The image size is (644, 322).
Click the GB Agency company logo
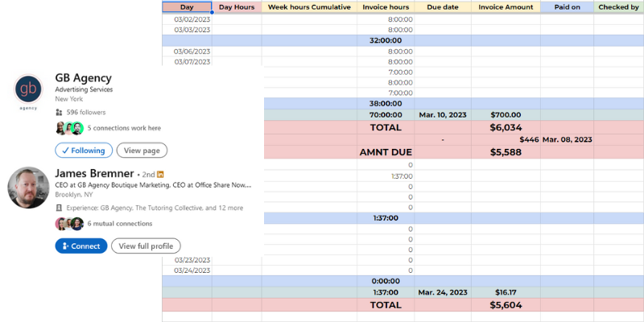point(28,89)
